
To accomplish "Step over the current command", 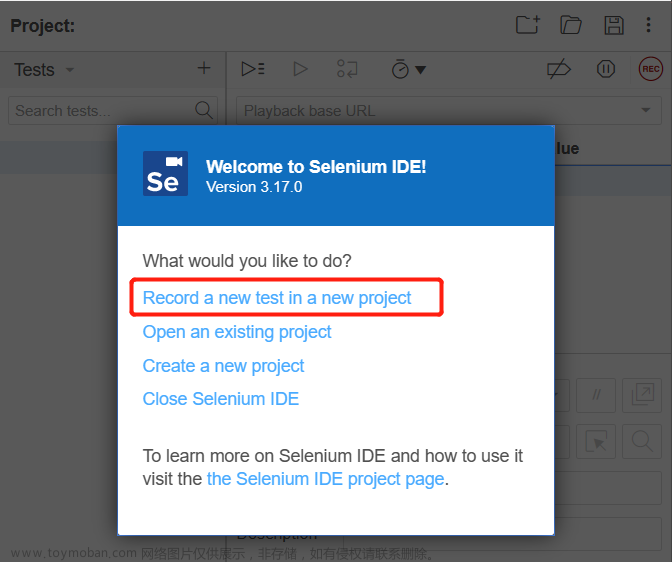I will (347, 69).
